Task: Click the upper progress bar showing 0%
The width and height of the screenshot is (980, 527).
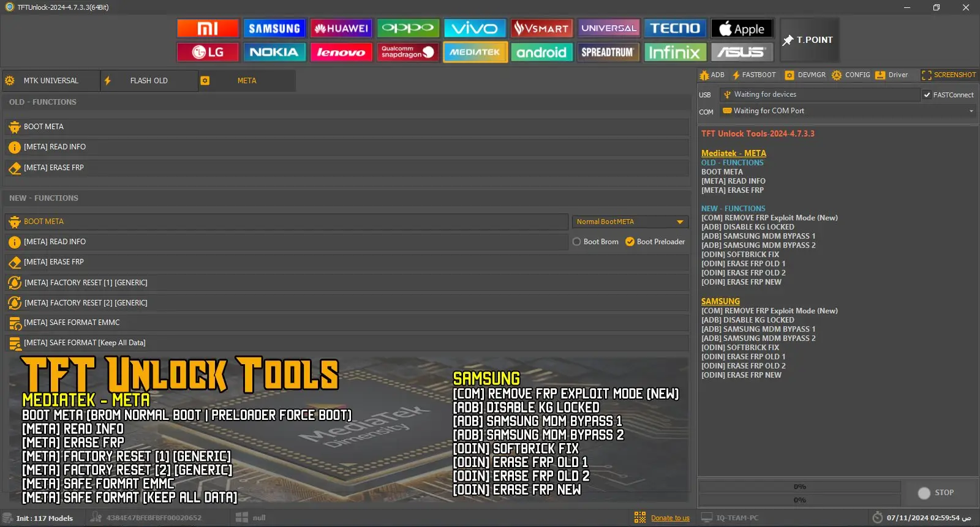Action: click(799, 487)
